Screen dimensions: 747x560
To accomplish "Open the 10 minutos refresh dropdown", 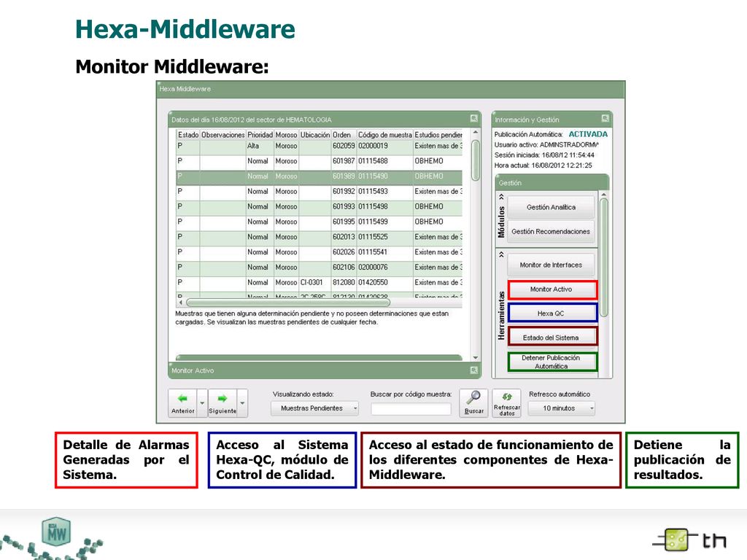I will point(562,408).
